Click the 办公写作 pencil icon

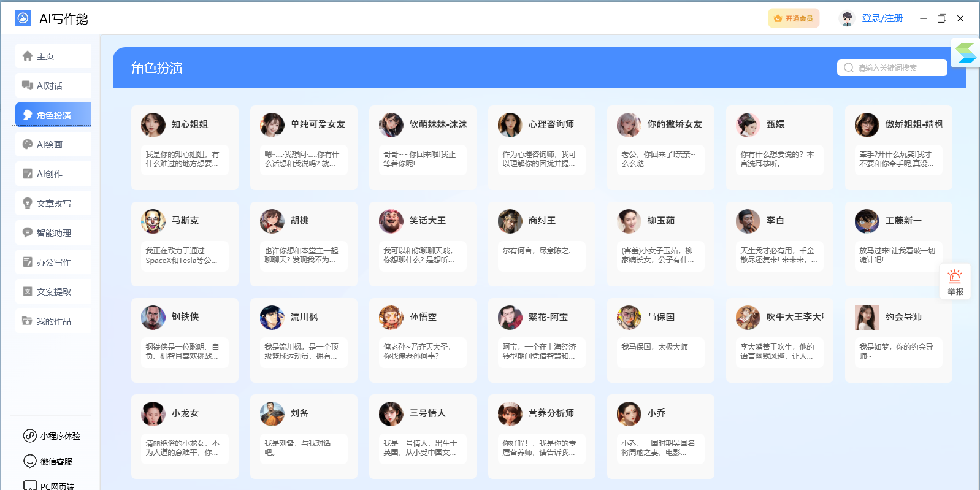[x=28, y=262]
